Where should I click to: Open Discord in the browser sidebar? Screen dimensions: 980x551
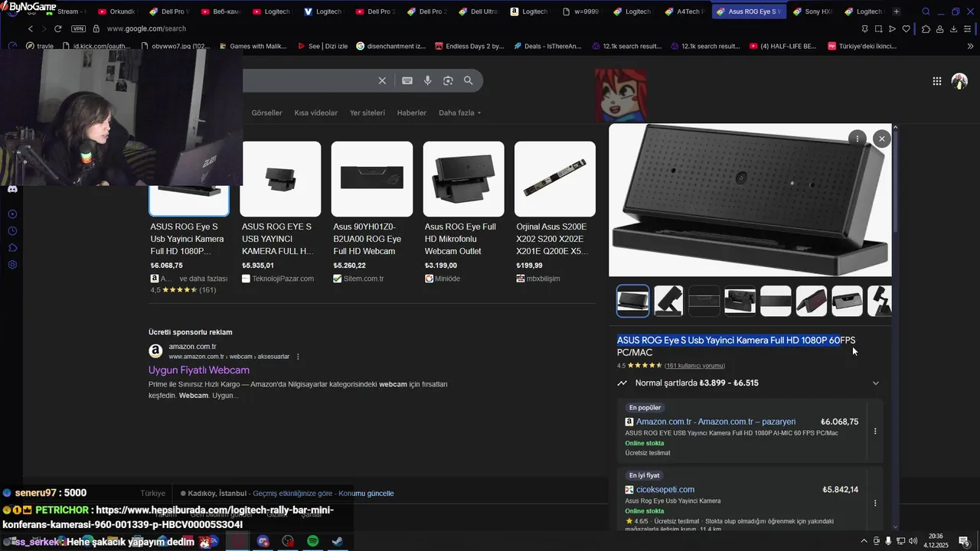pyautogui.click(x=12, y=189)
